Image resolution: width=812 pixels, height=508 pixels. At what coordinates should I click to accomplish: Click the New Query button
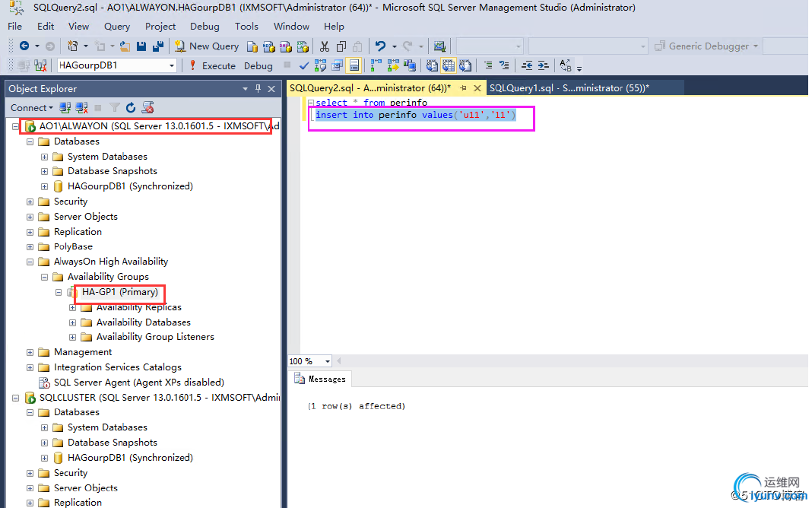[x=207, y=46]
